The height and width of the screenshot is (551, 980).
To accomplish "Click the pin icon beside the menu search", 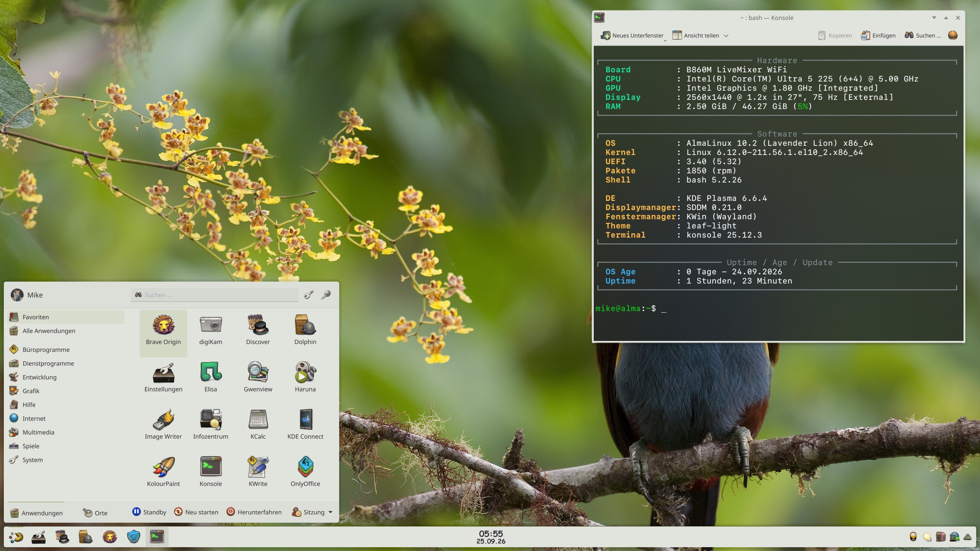I will coord(326,295).
